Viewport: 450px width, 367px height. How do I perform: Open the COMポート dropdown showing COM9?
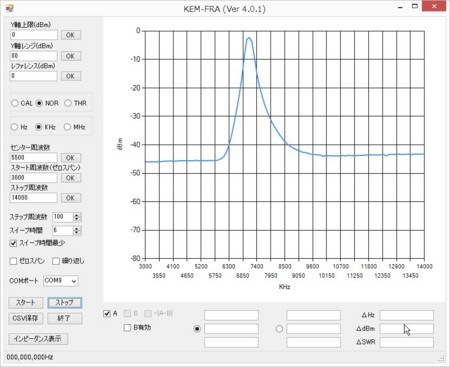pos(61,281)
